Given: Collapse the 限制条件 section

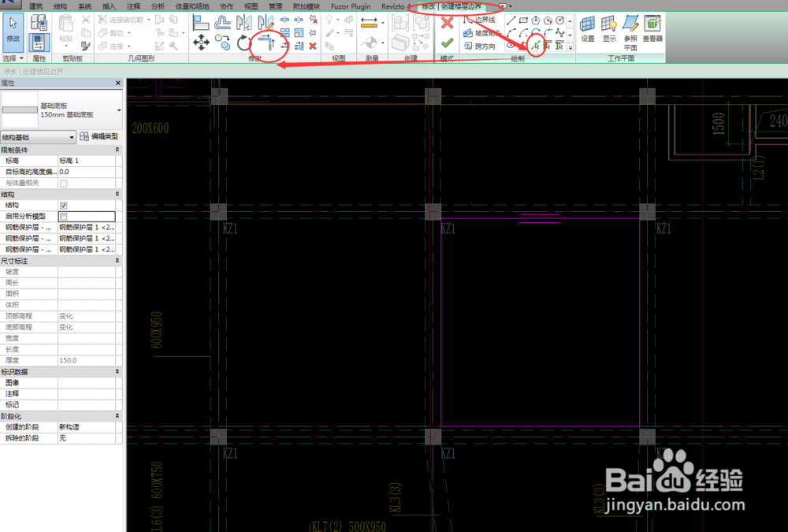Looking at the screenshot, I should coord(117,150).
